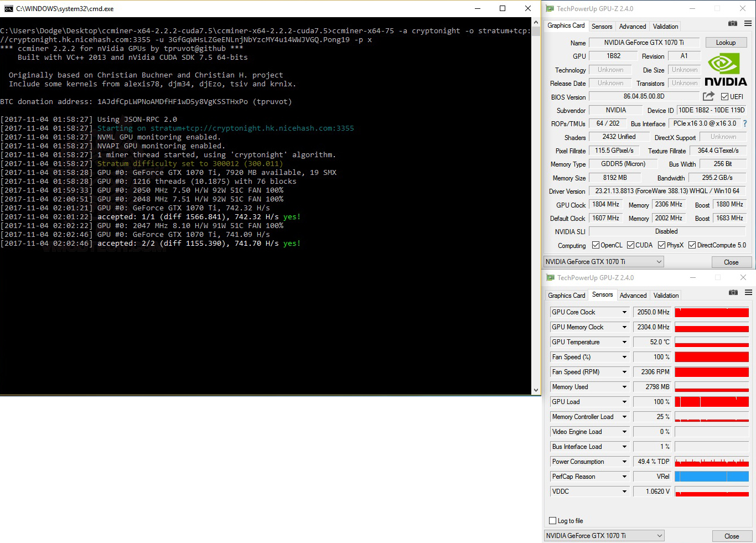
Task: Open the Fan Speed (RPM) sensor dropdown
Action: coord(624,372)
